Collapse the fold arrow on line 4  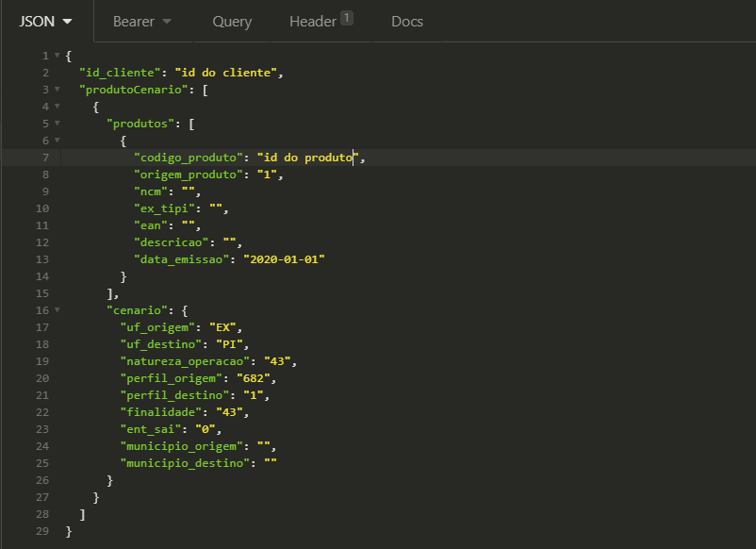tap(57, 107)
